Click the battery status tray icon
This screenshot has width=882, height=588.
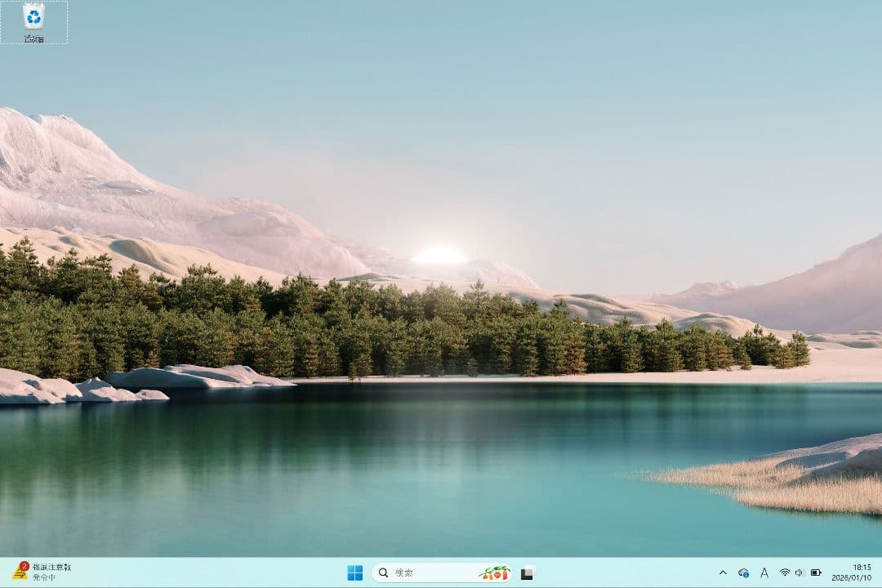[x=815, y=572]
